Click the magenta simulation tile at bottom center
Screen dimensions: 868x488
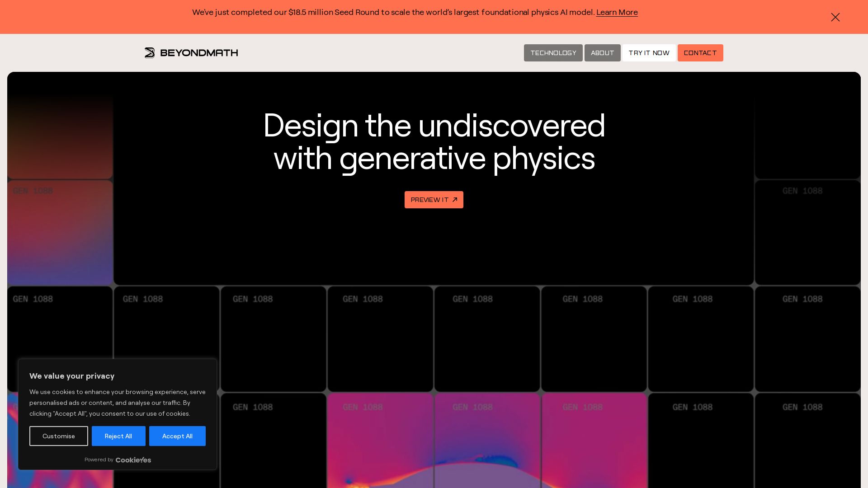tap(487, 441)
